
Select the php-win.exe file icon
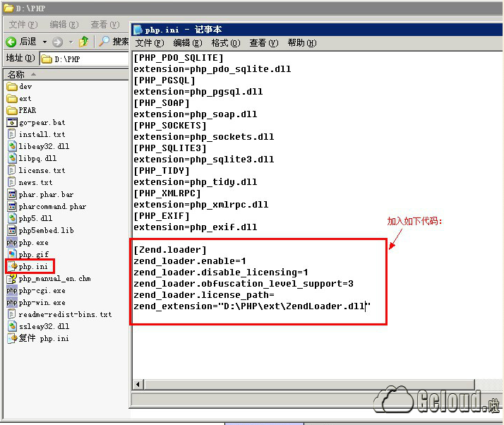[12, 302]
